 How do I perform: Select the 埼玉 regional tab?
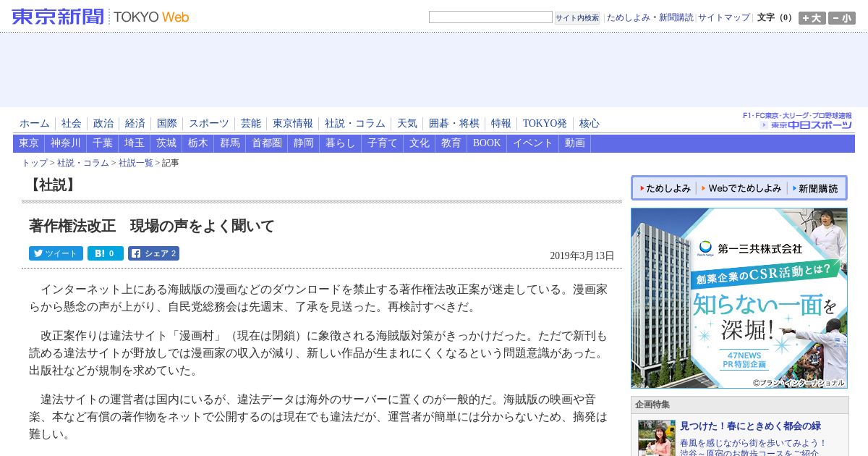[135, 143]
